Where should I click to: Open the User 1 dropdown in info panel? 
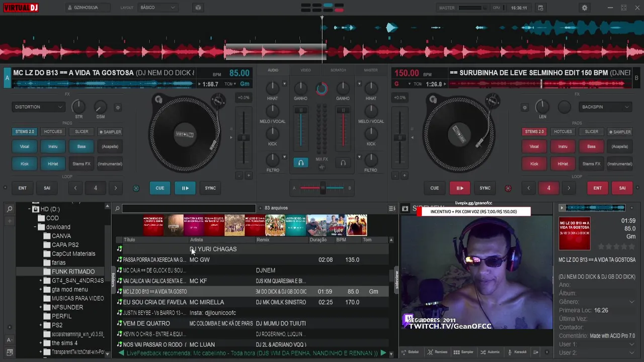point(632,344)
